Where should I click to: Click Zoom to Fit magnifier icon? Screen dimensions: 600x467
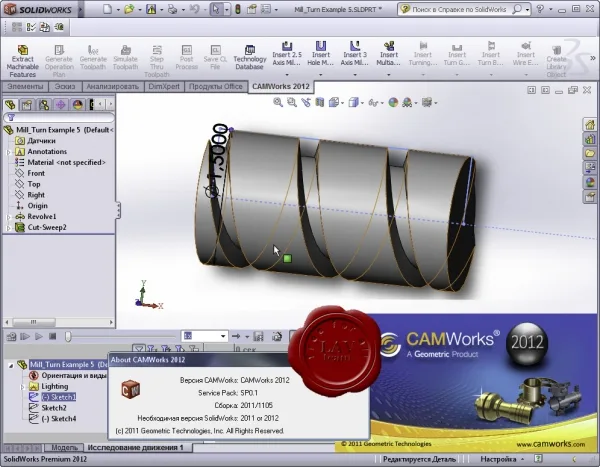(278, 102)
